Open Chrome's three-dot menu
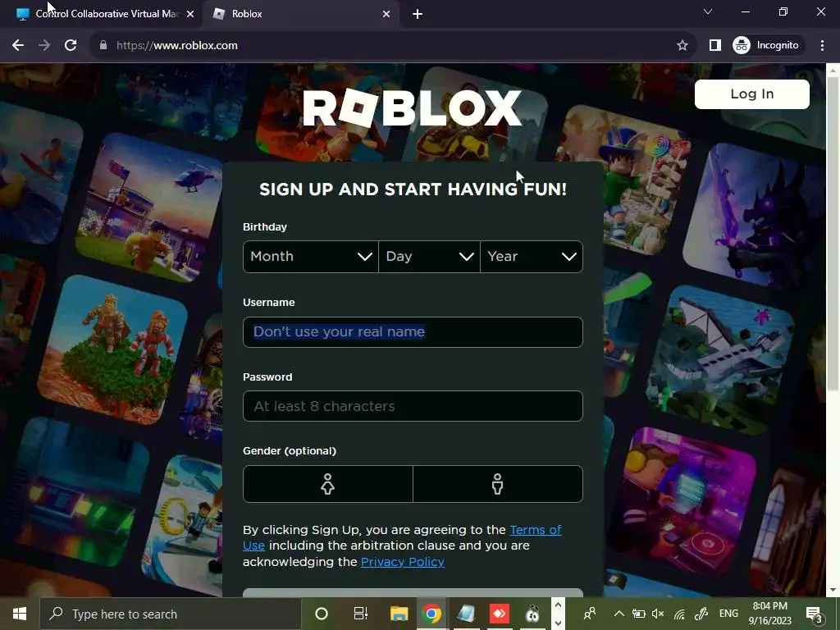 click(x=822, y=46)
